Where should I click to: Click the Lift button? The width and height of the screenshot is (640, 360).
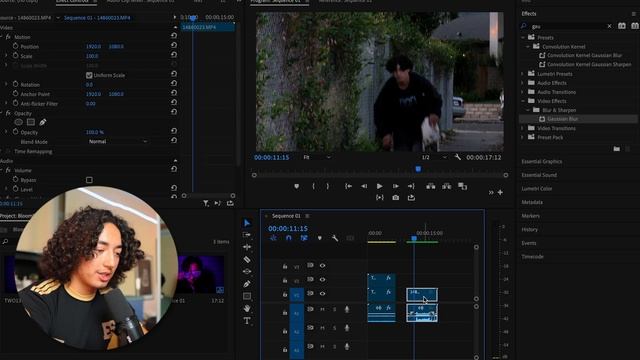pos(431,186)
